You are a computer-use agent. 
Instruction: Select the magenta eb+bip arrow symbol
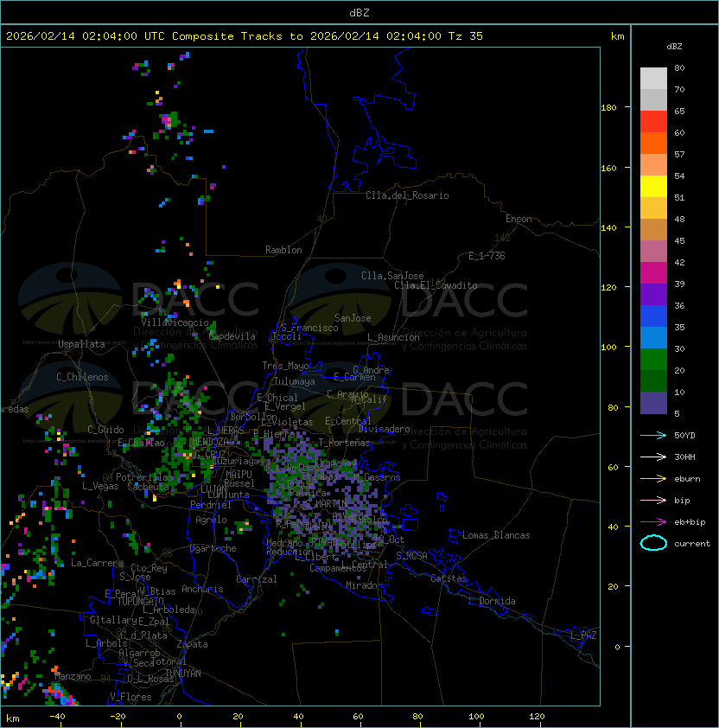[x=653, y=521]
